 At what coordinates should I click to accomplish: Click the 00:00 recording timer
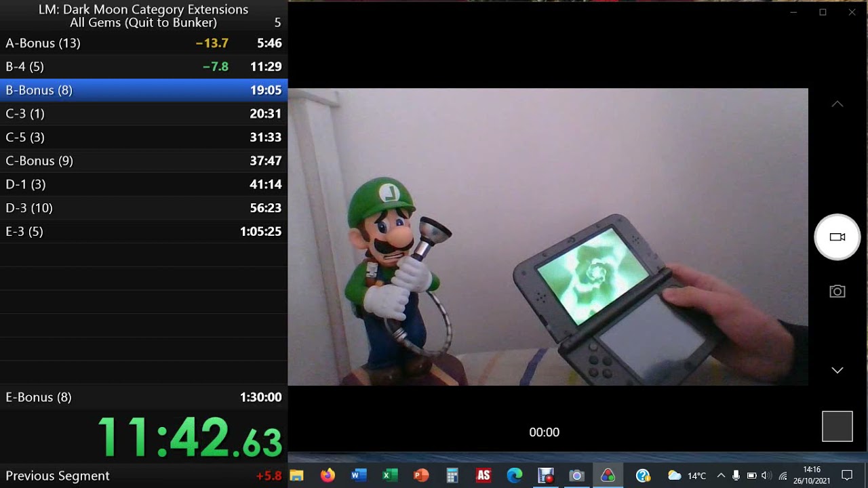[544, 432]
